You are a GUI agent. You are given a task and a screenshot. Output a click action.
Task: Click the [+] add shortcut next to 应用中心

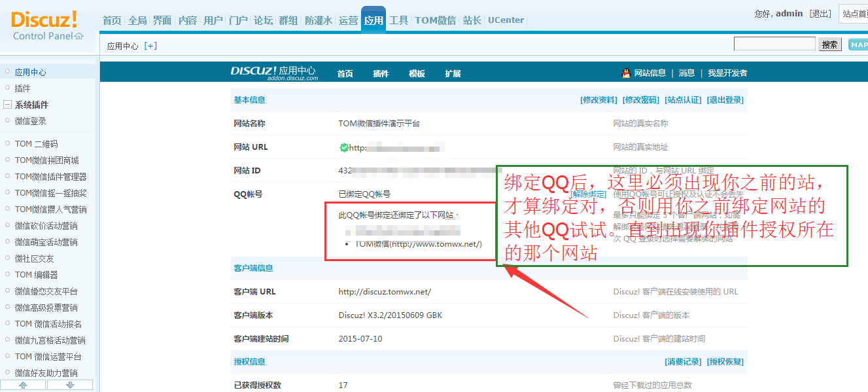(x=150, y=46)
